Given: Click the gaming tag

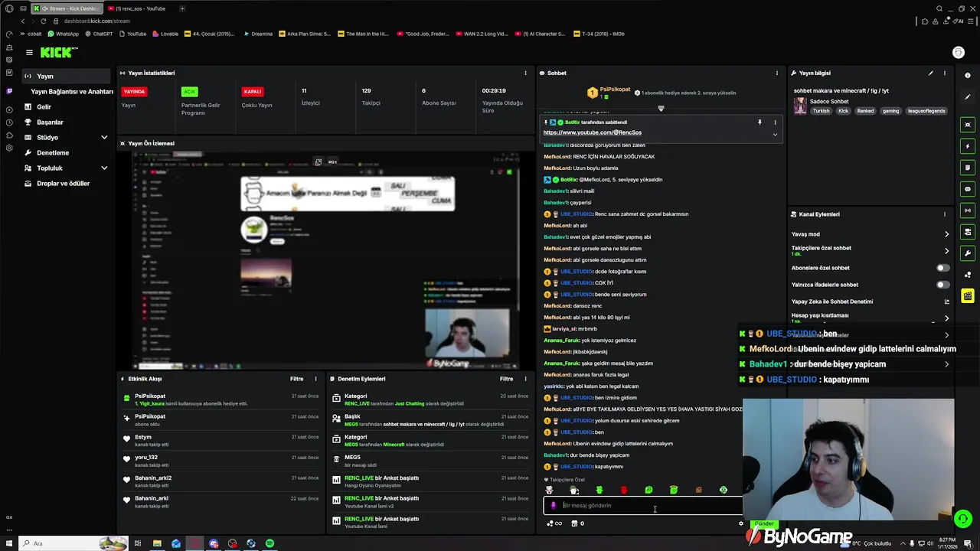Looking at the screenshot, I should pos(890,111).
